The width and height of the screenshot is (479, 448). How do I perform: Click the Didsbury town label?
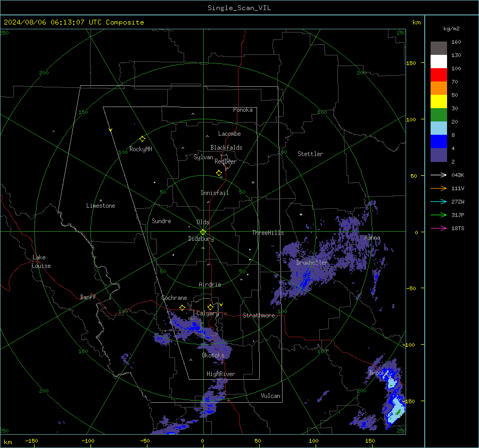(x=201, y=239)
